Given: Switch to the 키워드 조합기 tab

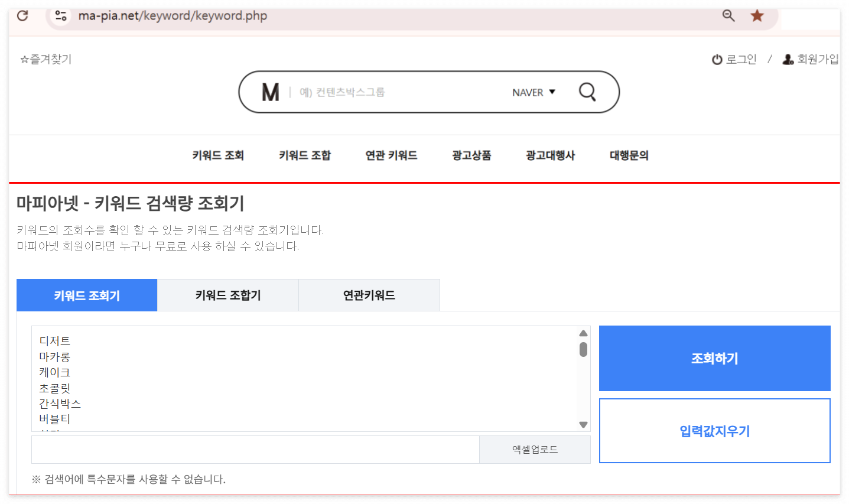Looking at the screenshot, I should tap(227, 294).
